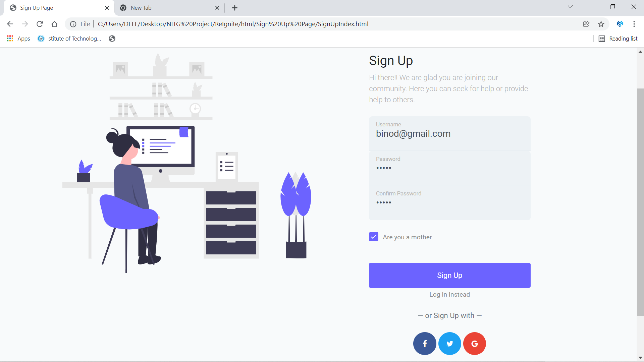Image resolution: width=644 pixels, height=362 pixels.
Task: Bookmark this page with the star icon
Action: click(x=601, y=24)
